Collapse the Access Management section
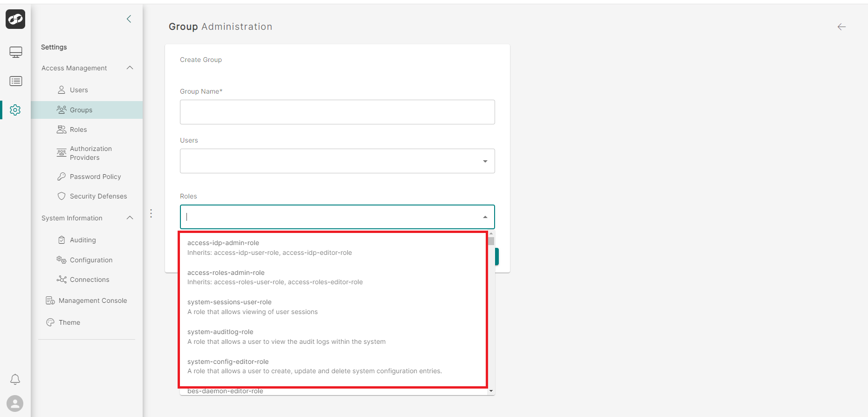Image resolution: width=868 pixels, height=417 pixels. point(130,68)
